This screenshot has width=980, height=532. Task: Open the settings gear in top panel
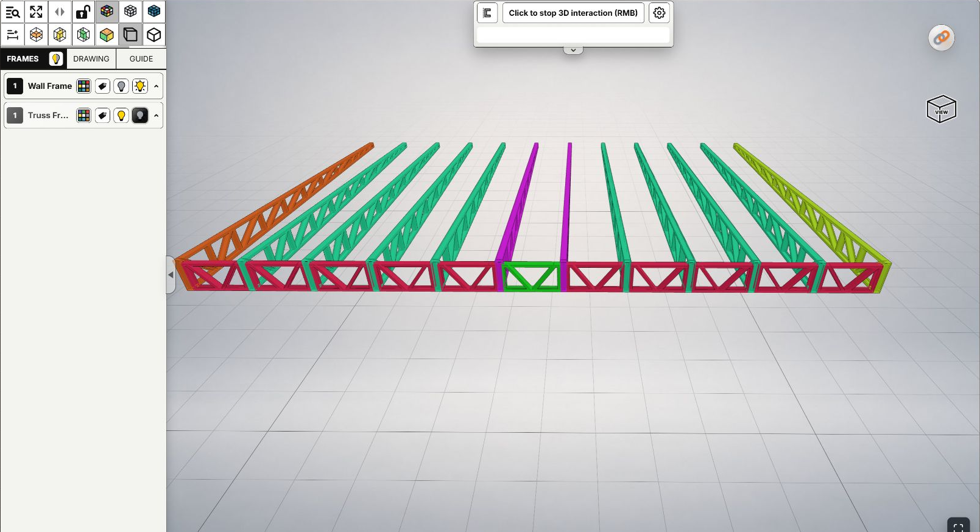click(659, 13)
